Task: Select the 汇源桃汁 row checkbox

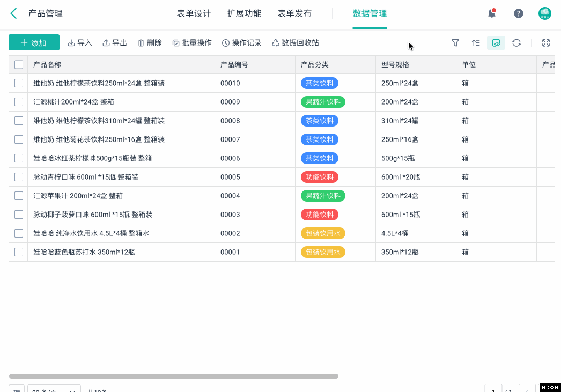Action: [x=19, y=102]
